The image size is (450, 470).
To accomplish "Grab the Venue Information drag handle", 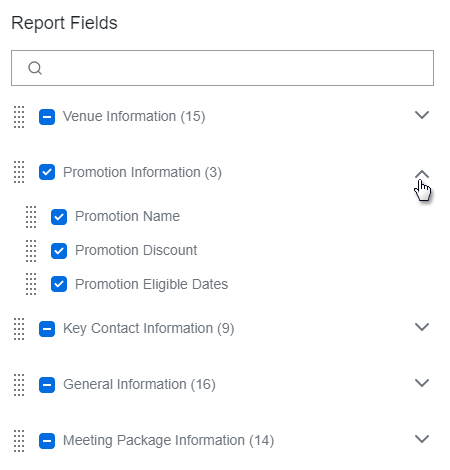I will point(19,117).
